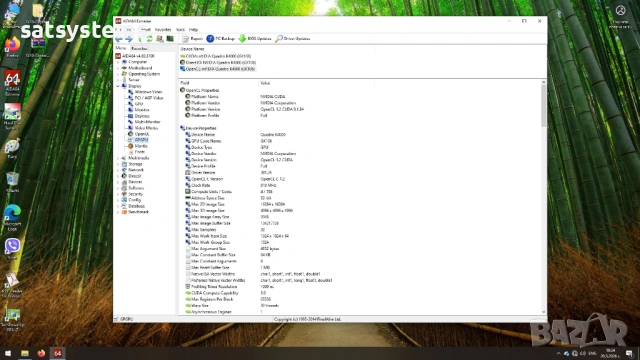Open Viber desktop shortcut
This screenshot has width=640, height=360.
[12, 249]
